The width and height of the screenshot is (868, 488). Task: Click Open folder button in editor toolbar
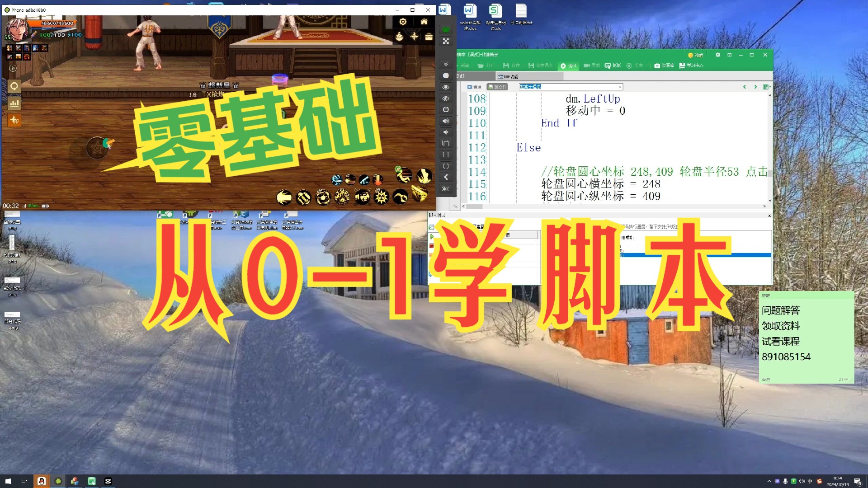(x=486, y=66)
